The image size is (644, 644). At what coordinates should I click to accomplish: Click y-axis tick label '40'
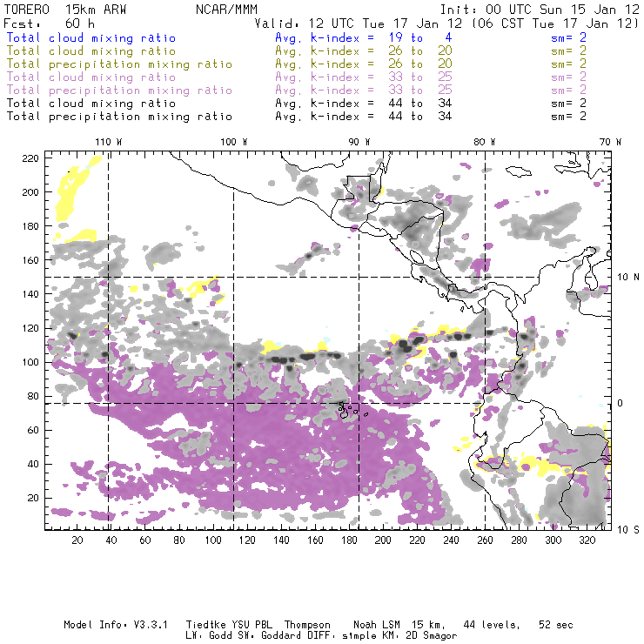33,464
